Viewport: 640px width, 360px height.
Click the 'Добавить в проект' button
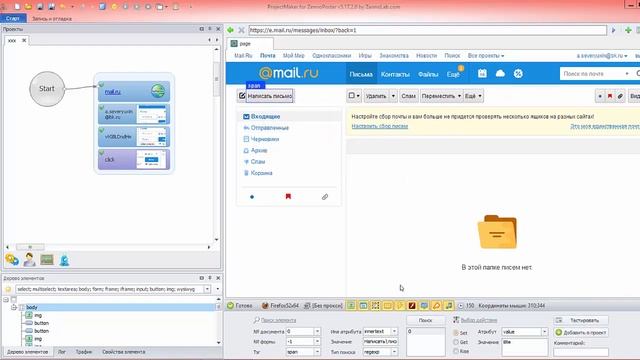pos(581,332)
